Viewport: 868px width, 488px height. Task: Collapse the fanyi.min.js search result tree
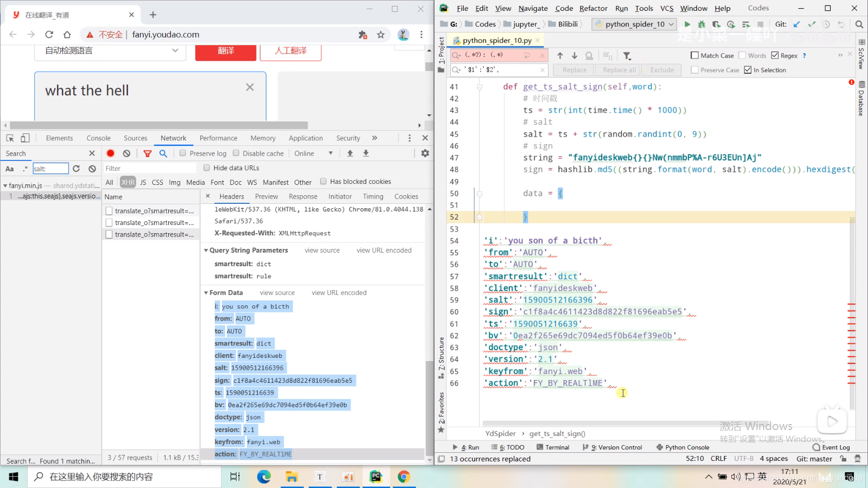pyautogui.click(x=5, y=185)
